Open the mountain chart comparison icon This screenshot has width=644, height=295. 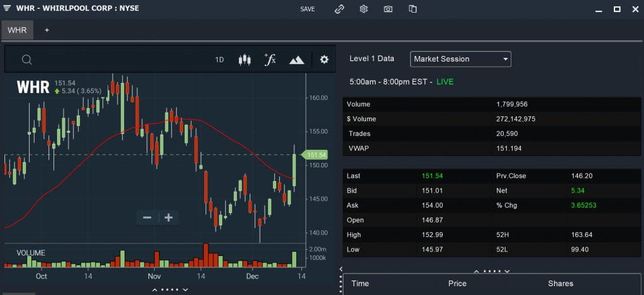point(297,60)
